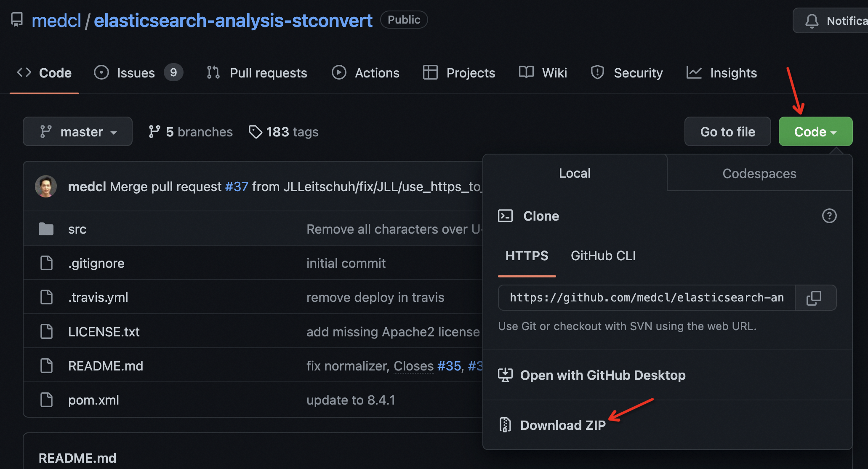Image resolution: width=868 pixels, height=469 pixels.
Task: Open the Actions tab
Action: (x=365, y=73)
